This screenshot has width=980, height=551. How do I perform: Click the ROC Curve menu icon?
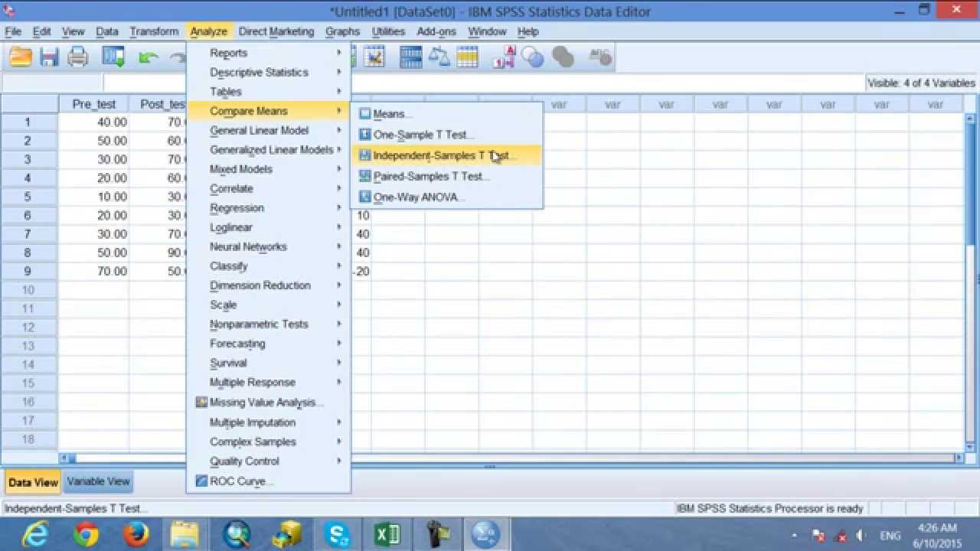click(201, 481)
